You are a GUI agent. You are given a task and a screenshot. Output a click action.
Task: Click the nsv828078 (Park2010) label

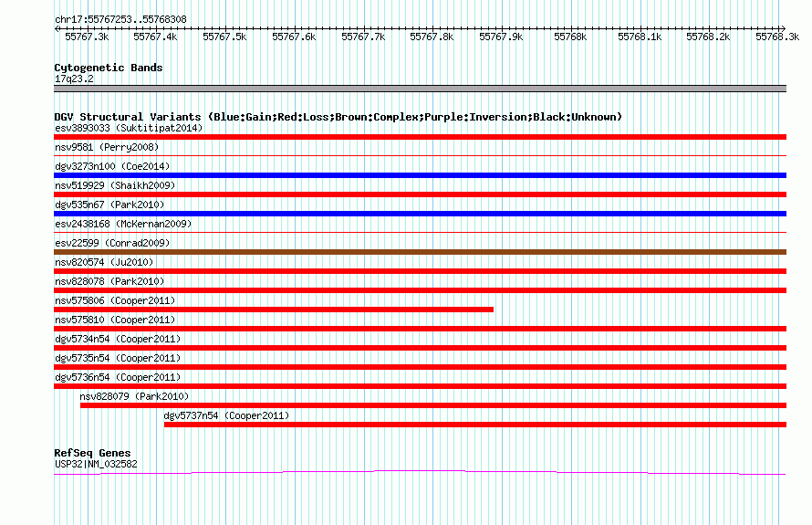coord(109,281)
